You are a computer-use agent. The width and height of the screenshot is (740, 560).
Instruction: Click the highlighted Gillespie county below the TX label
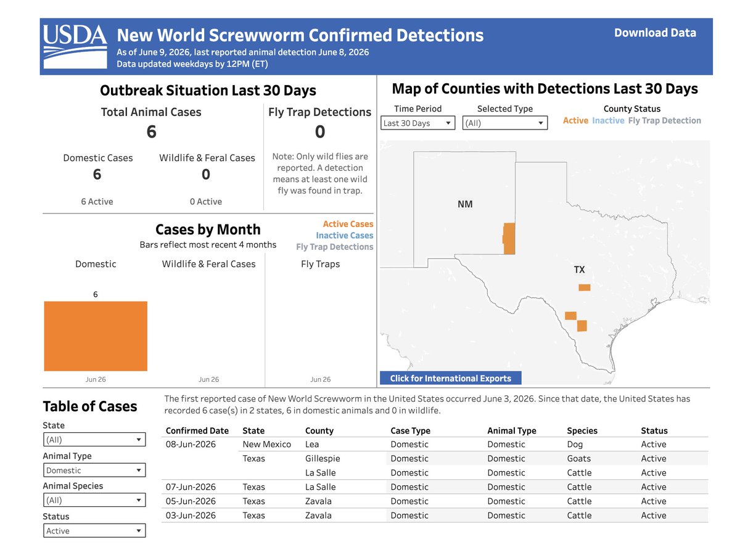(584, 287)
